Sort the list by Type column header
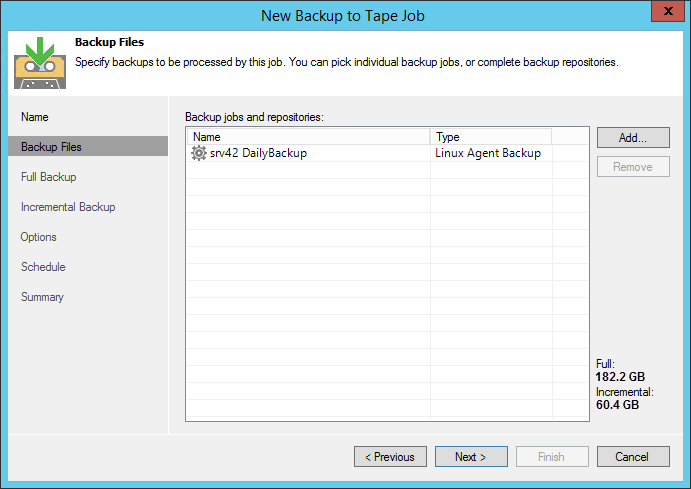The image size is (691, 489). (490, 137)
